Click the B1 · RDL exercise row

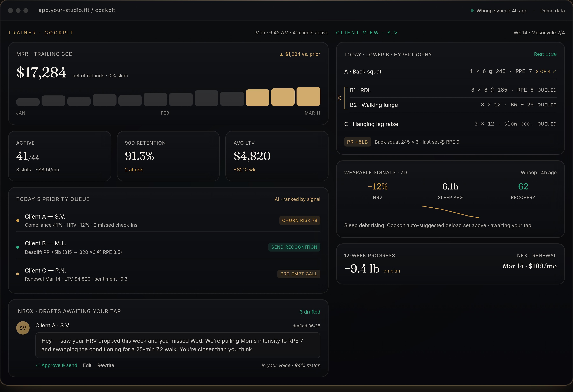tap(453, 90)
